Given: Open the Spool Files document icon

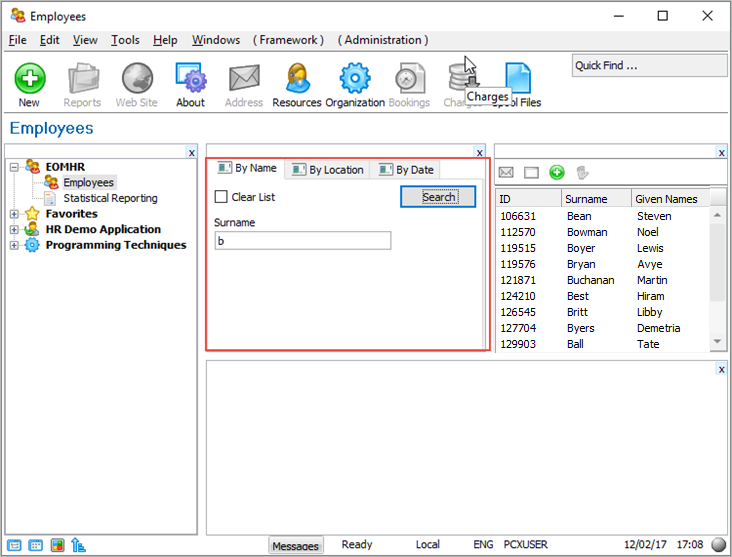Looking at the screenshot, I should (518, 78).
